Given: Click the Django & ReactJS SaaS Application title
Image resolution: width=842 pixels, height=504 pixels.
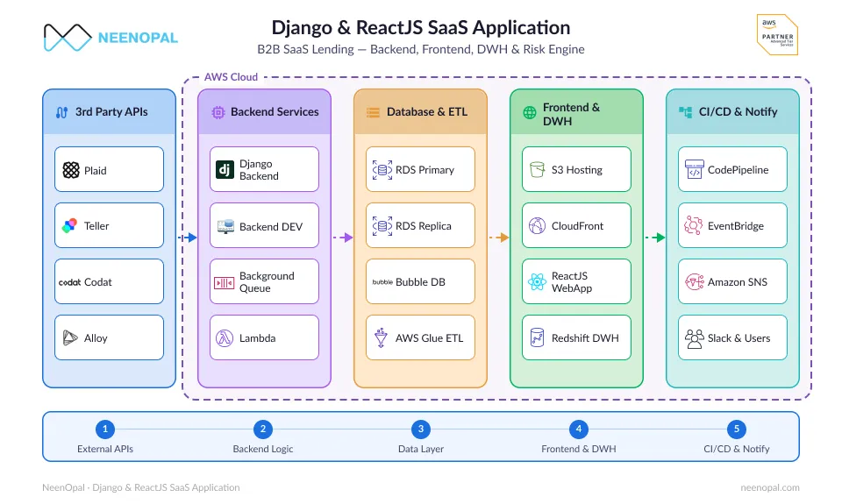Looking at the screenshot, I should pos(420,27).
